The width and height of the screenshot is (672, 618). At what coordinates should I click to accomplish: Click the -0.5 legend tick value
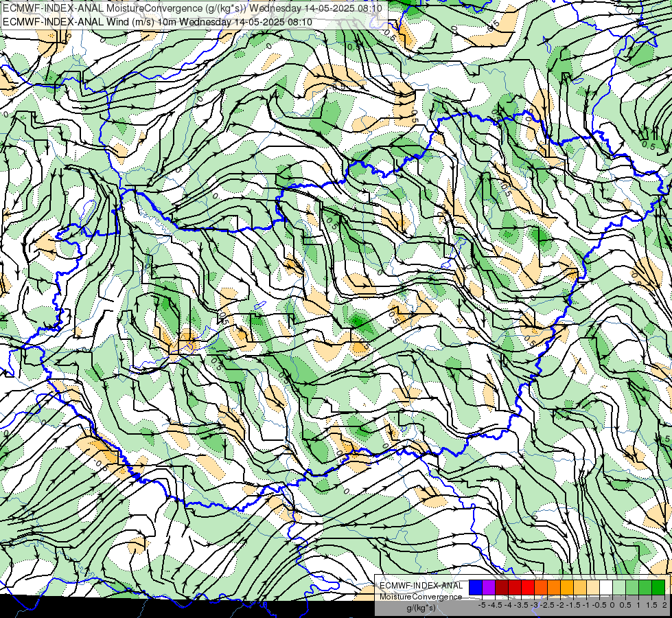coord(599,605)
